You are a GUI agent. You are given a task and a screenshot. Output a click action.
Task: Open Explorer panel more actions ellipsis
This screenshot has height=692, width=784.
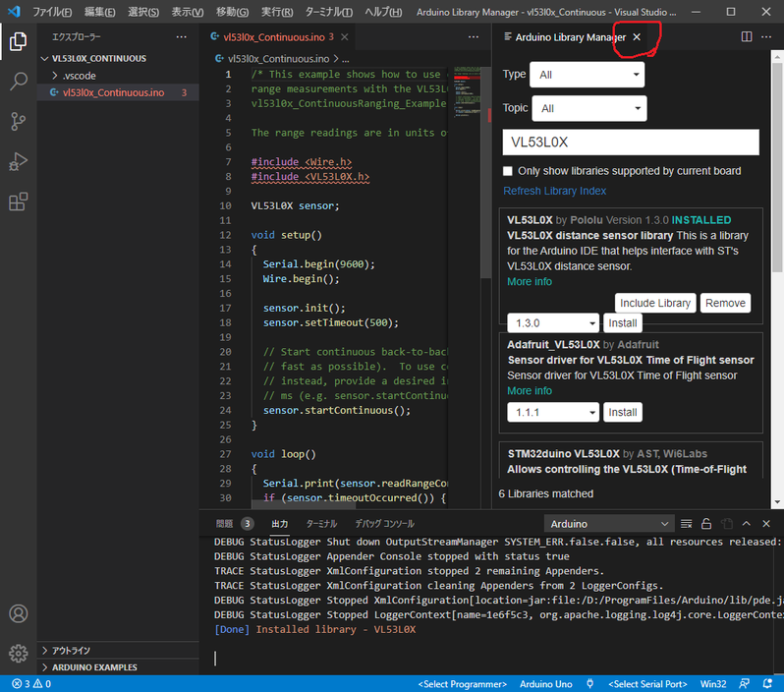tap(181, 37)
